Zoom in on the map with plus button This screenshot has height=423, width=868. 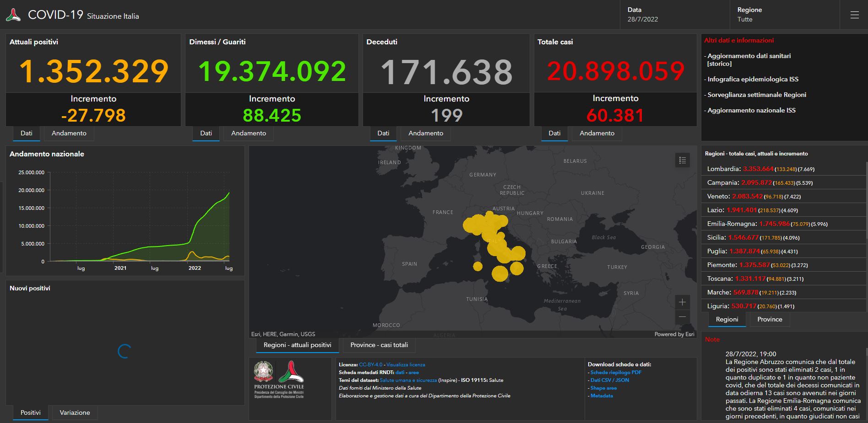(x=682, y=302)
